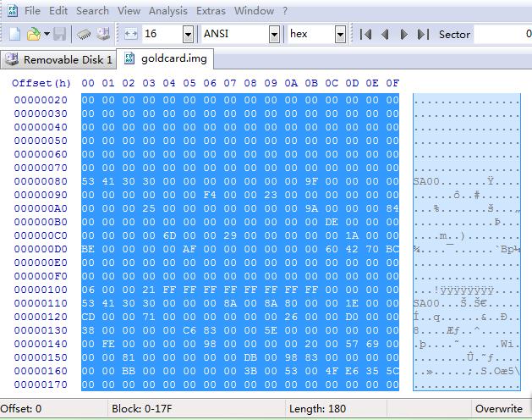Open the Window menu

pyautogui.click(x=254, y=11)
